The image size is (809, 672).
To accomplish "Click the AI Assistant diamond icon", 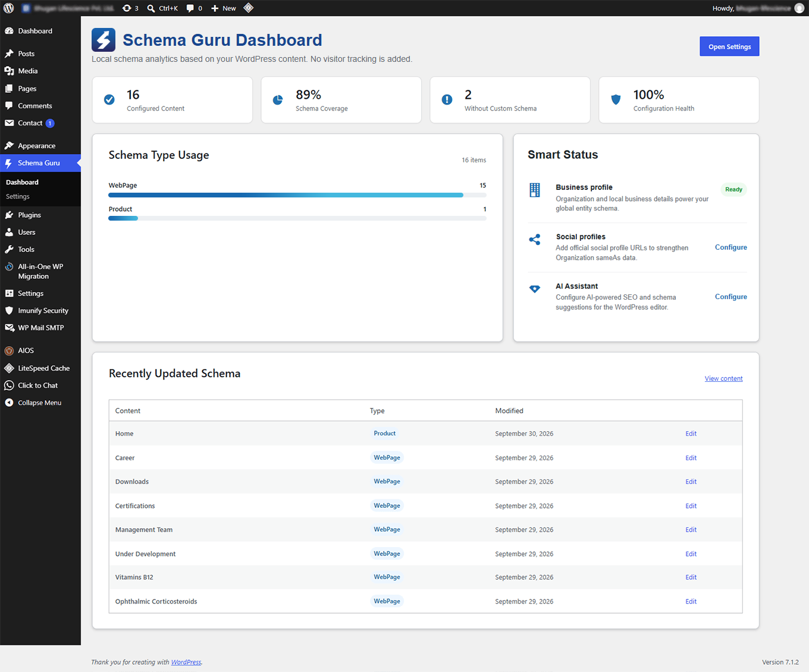I will pyautogui.click(x=535, y=289).
